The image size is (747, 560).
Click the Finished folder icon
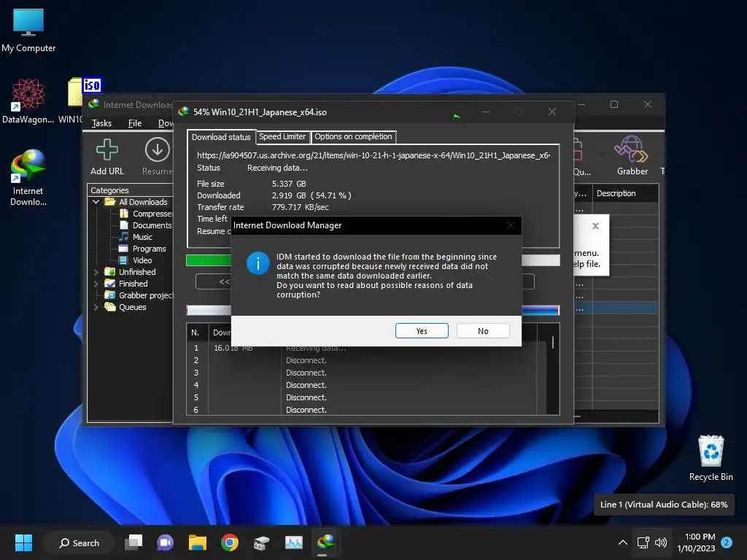[x=110, y=284]
